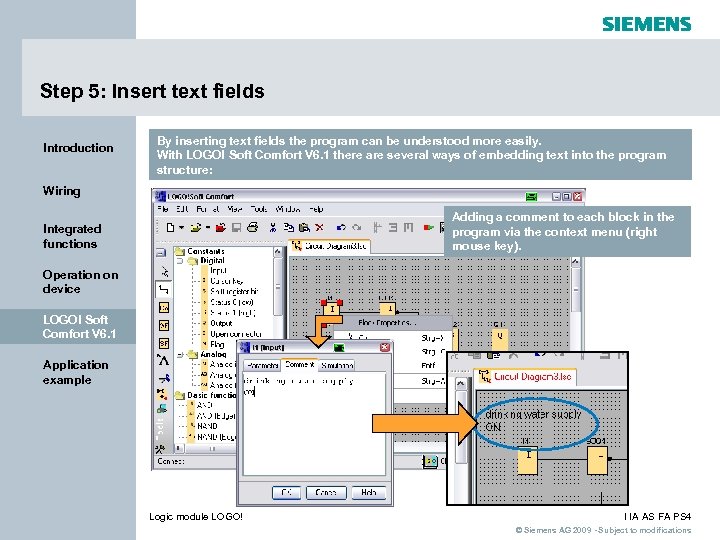The image size is (720, 540).
Task: Open the Help menu
Action: pos(316,209)
